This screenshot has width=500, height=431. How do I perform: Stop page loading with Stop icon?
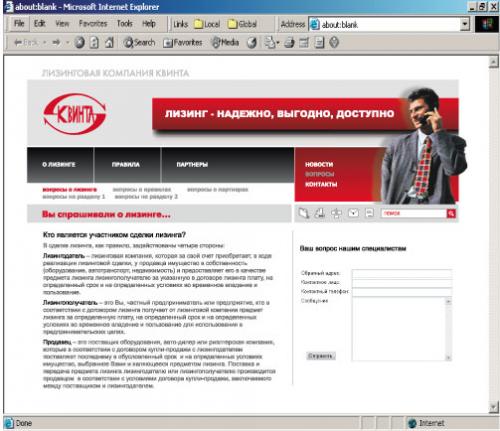79,43
